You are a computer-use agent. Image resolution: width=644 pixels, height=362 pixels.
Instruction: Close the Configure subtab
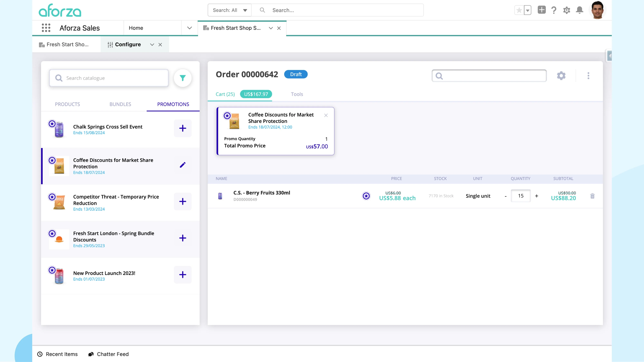[x=160, y=45]
